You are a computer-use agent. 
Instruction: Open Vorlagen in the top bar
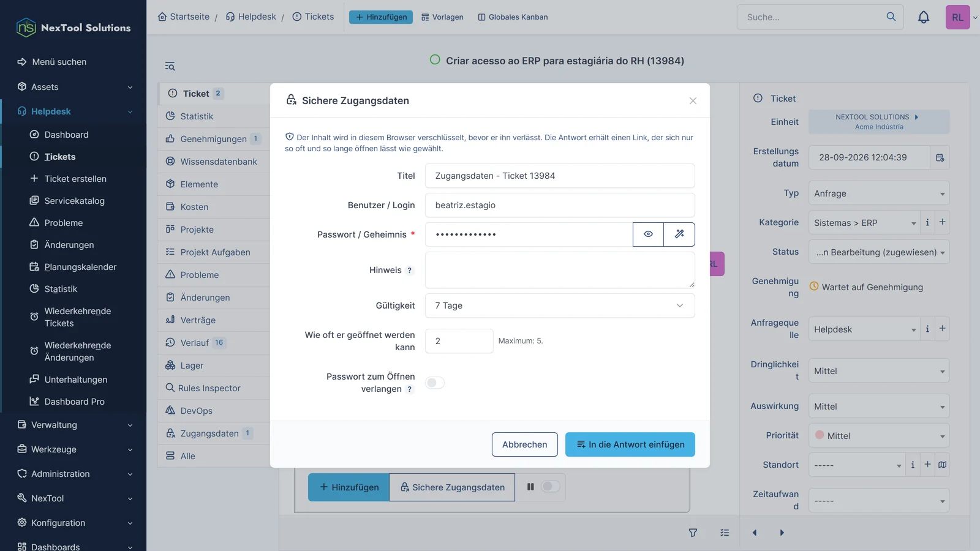tap(442, 17)
